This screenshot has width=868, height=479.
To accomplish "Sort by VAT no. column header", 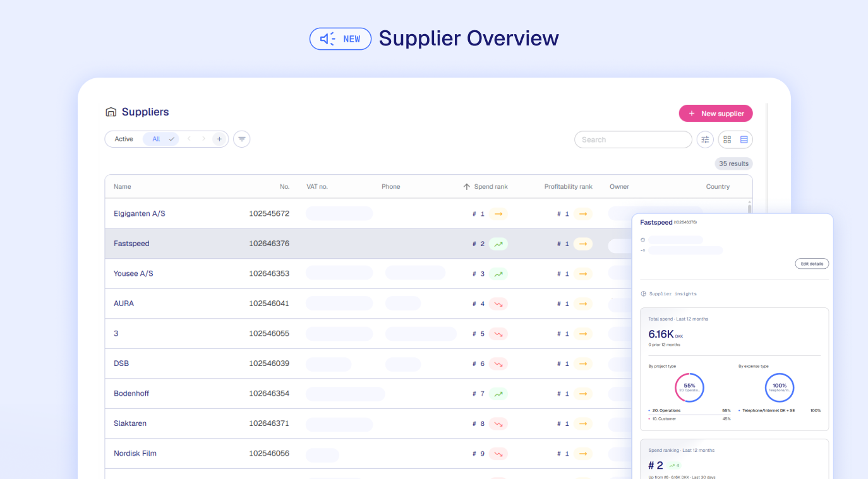I will tap(317, 187).
